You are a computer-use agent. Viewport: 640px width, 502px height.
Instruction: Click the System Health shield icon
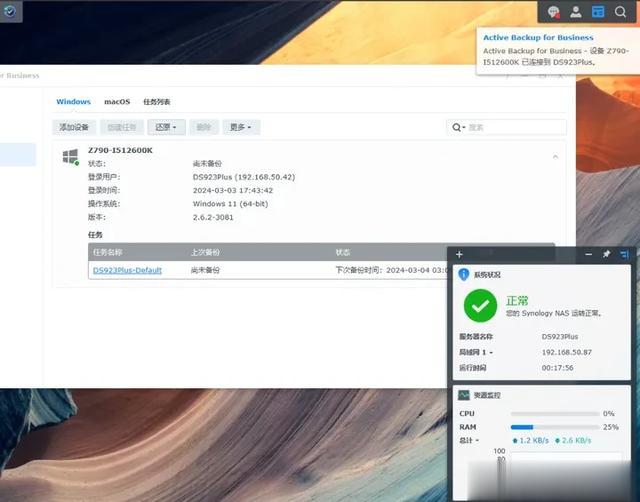(464, 274)
